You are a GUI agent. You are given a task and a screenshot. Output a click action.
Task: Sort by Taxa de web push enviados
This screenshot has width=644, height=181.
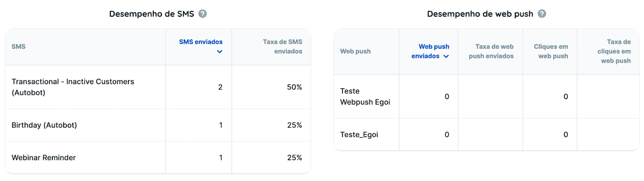(491, 51)
